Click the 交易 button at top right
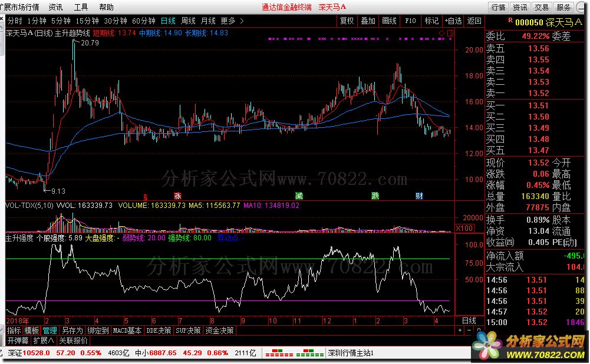The height and width of the screenshot is (364, 590). coord(542,7)
